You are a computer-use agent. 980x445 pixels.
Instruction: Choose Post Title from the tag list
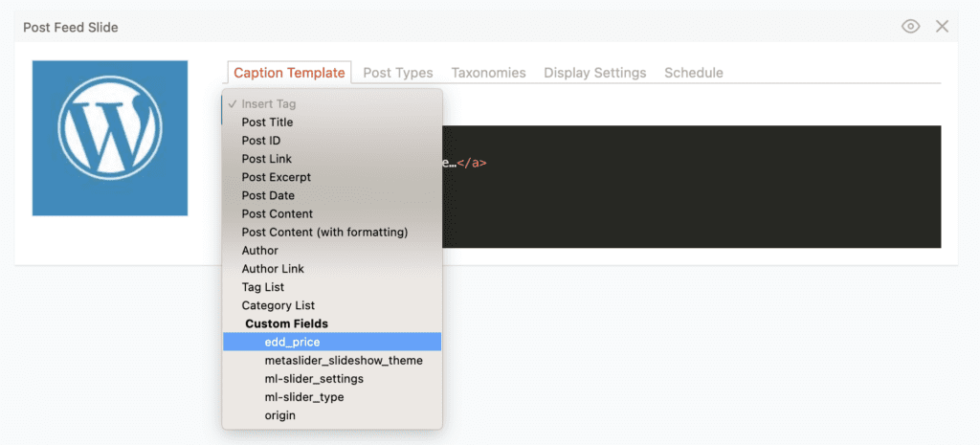pos(332,122)
